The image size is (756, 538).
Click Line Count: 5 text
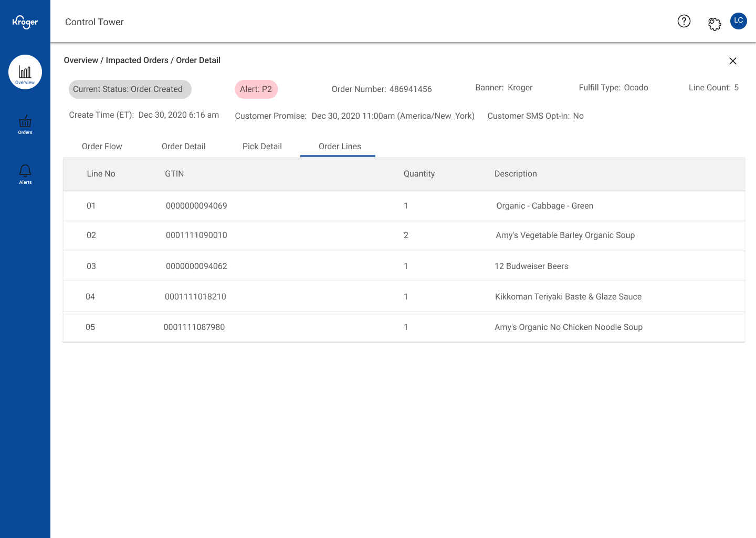click(x=714, y=88)
